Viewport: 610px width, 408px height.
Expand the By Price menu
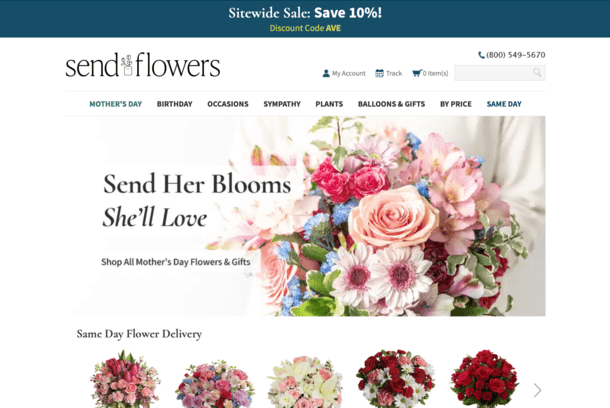[456, 104]
